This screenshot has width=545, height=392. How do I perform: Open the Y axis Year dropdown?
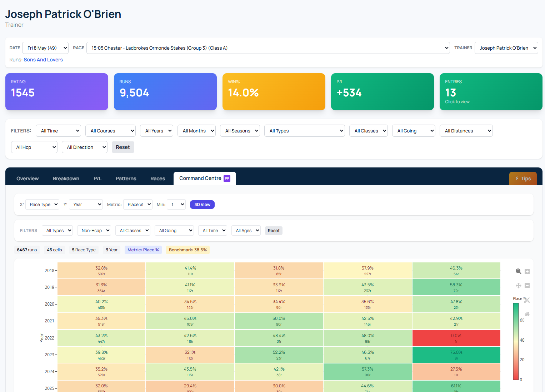point(86,205)
